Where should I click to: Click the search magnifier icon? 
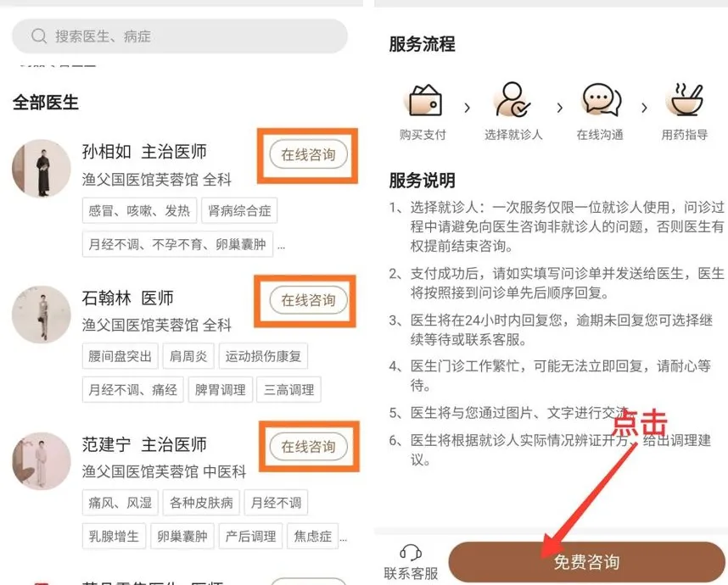coord(39,36)
